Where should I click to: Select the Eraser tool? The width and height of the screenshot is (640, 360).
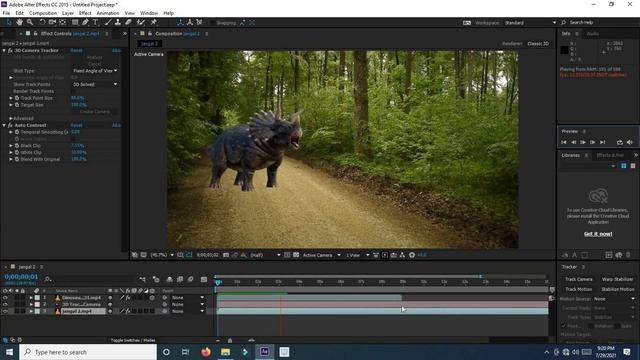pos(128,22)
